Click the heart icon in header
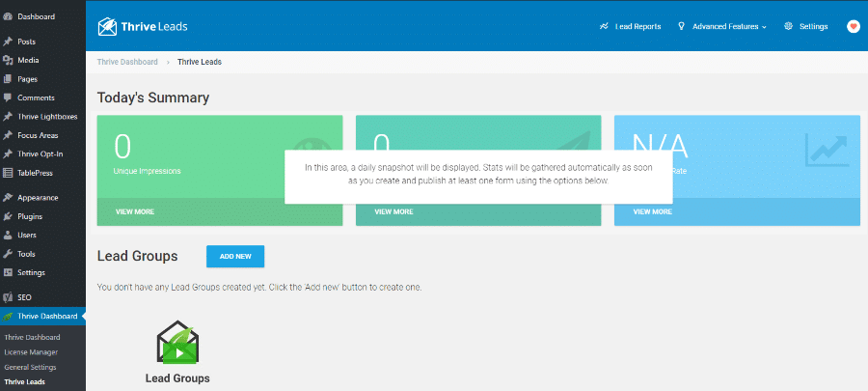 (x=854, y=26)
